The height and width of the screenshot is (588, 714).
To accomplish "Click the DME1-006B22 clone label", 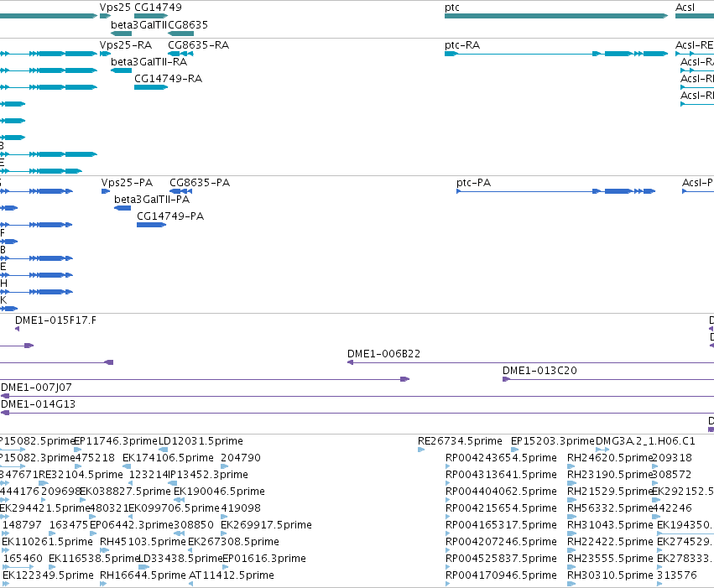I will 383,354.
